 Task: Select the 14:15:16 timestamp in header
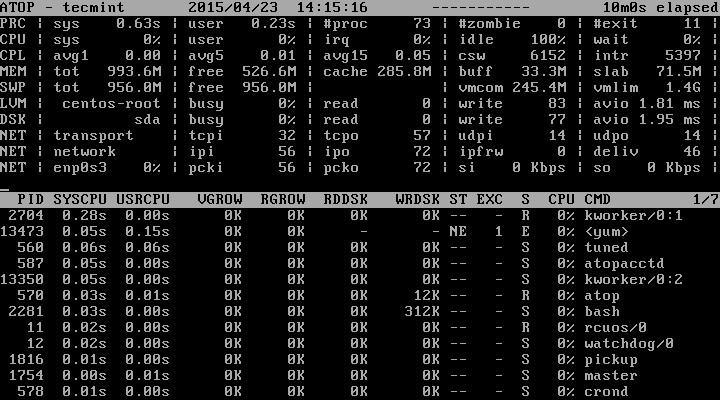coord(318,6)
